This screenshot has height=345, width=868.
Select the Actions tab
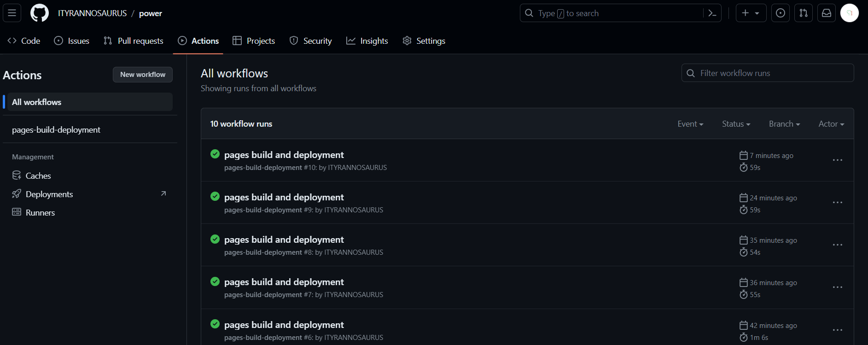[x=198, y=41]
